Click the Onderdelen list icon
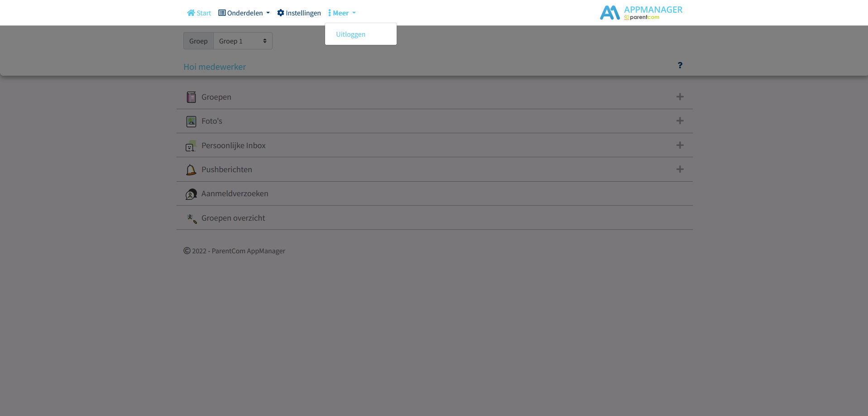The height and width of the screenshot is (416, 868). pyautogui.click(x=222, y=13)
